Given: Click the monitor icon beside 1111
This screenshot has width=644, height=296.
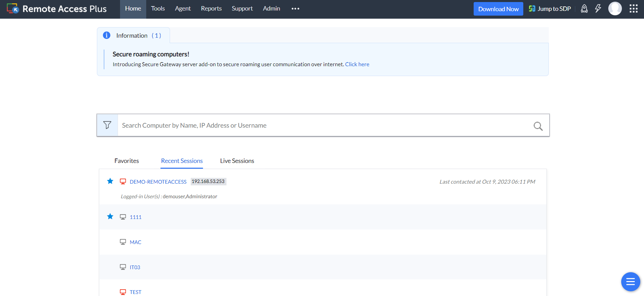Looking at the screenshot, I should click(123, 217).
